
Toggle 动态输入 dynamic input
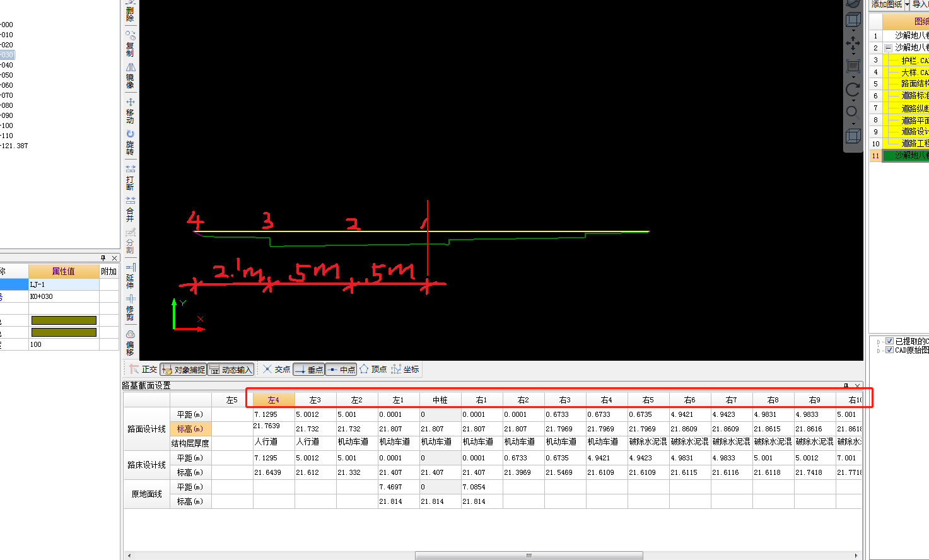click(x=231, y=370)
